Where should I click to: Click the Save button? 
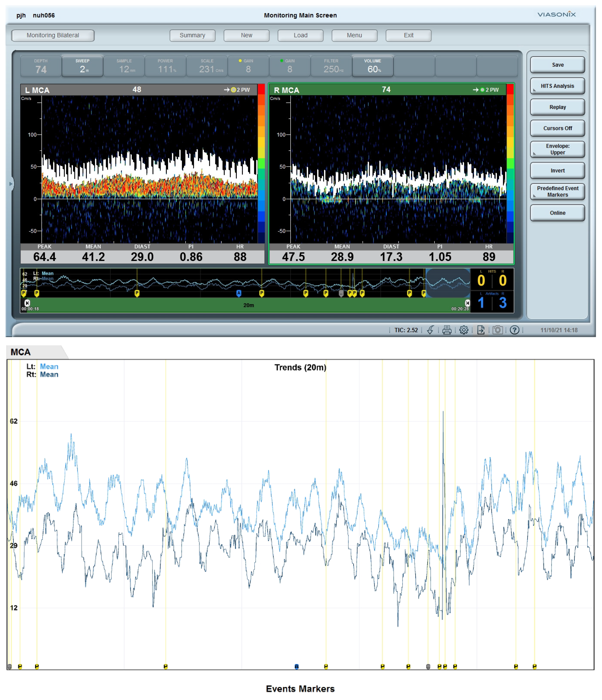(557, 65)
